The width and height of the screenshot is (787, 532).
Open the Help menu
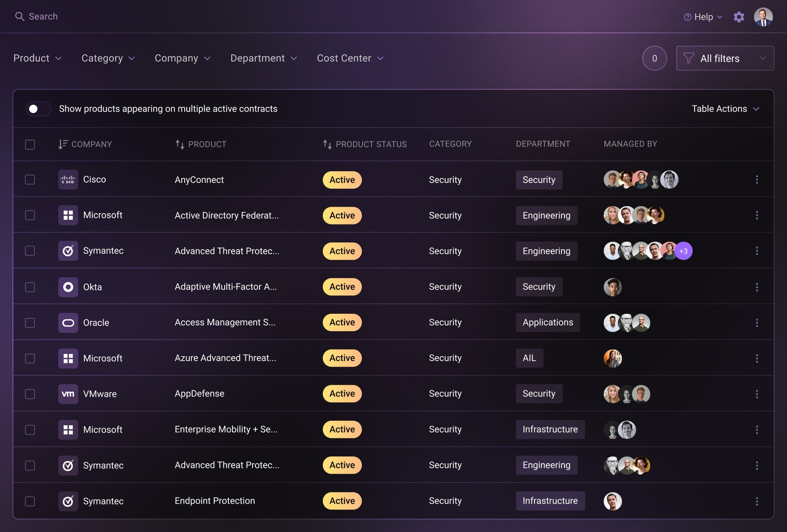pos(703,17)
